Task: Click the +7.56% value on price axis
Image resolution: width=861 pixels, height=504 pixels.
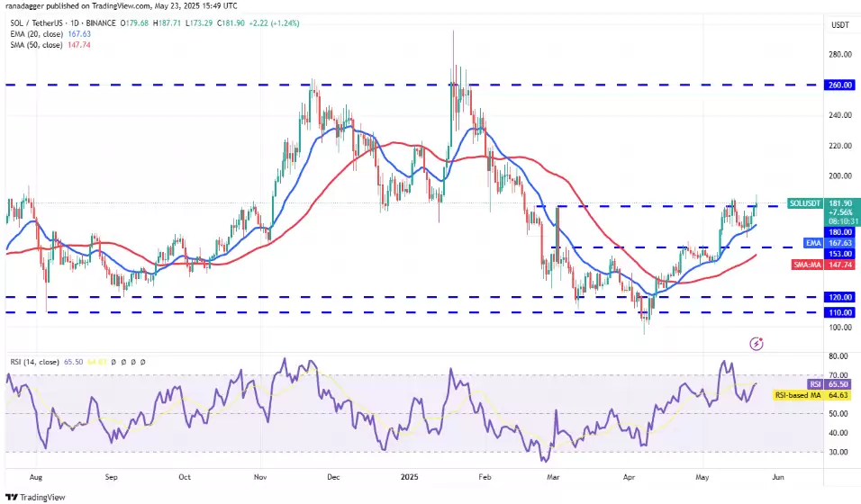Action: click(x=840, y=212)
